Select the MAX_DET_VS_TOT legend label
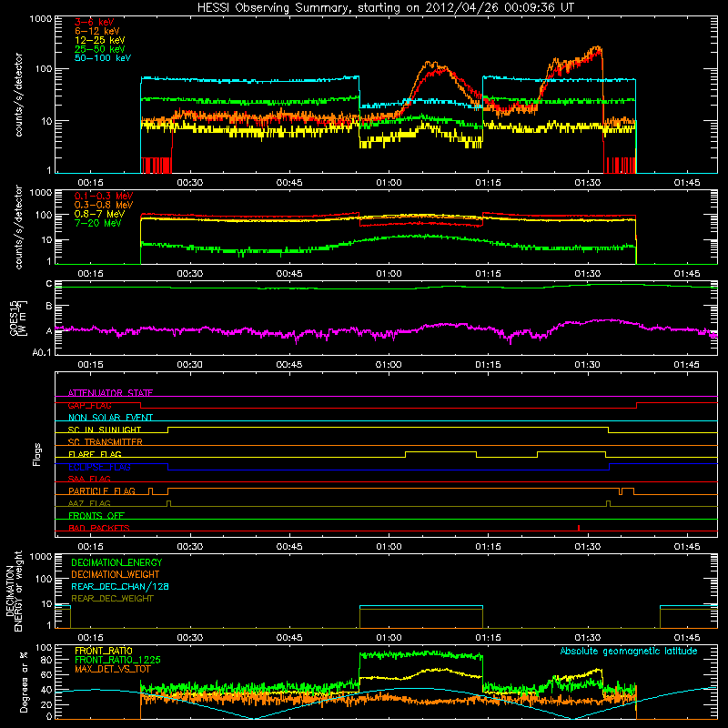The width and height of the screenshot is (728, 728). click(x=113, y=669)
